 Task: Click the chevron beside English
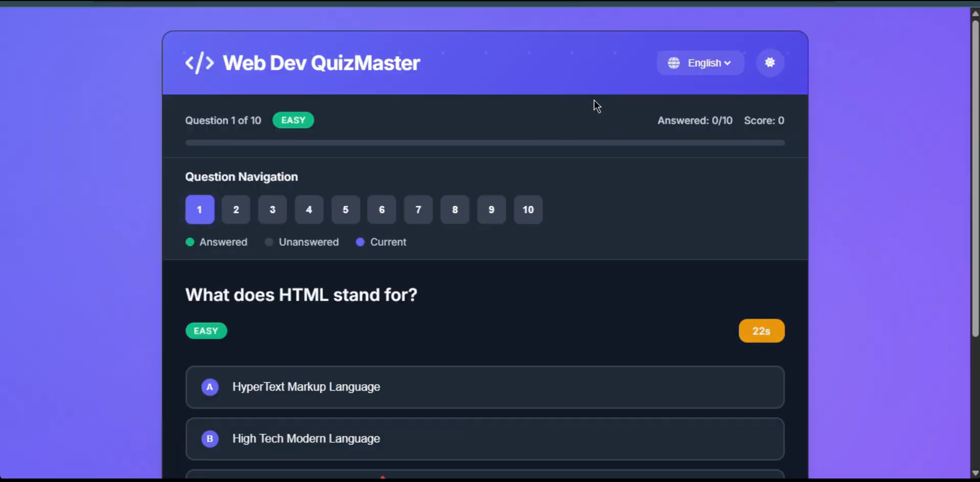point(727,62)
